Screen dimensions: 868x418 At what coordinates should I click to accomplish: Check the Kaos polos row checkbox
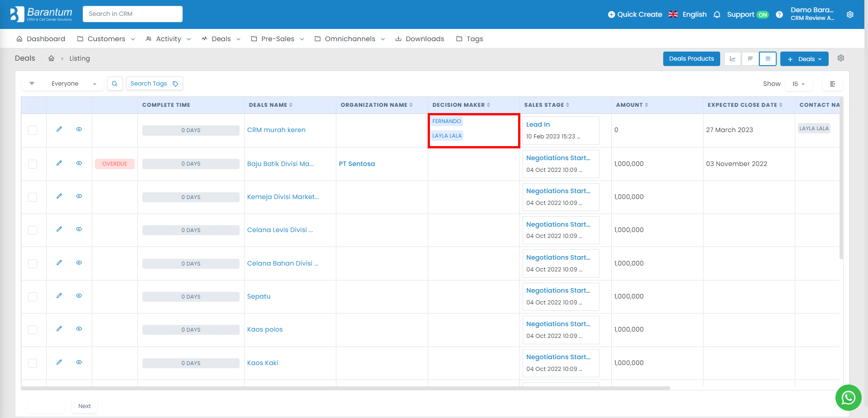click(33, 330)
